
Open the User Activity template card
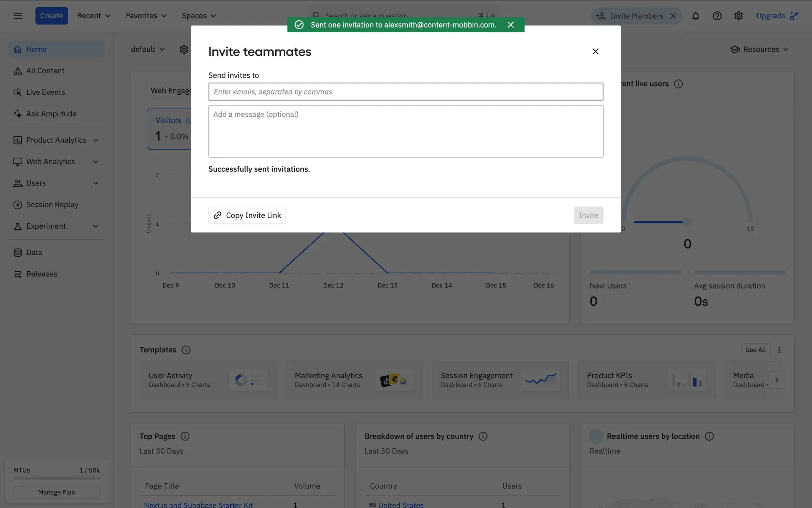(x=208, y=380)
